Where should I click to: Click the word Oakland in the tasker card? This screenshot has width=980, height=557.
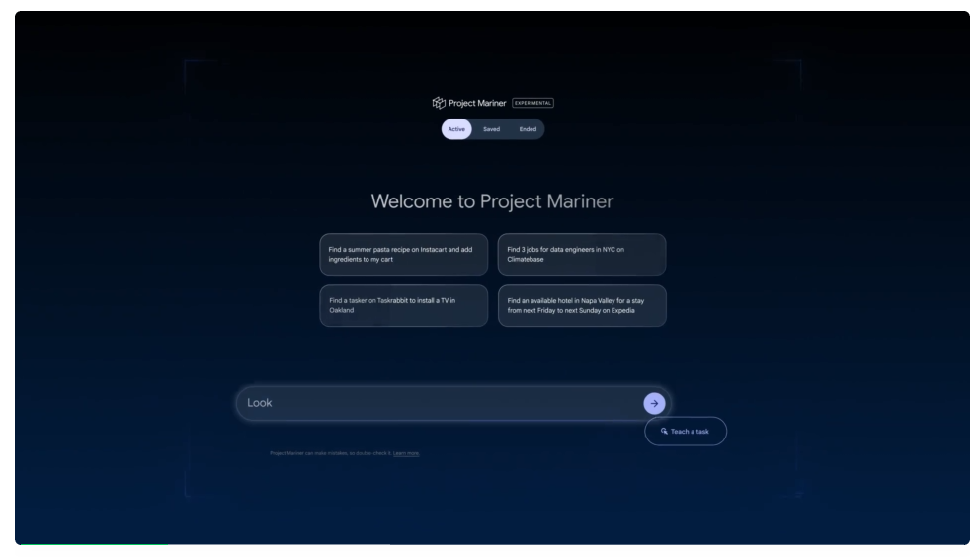click(x=343, y=310)
